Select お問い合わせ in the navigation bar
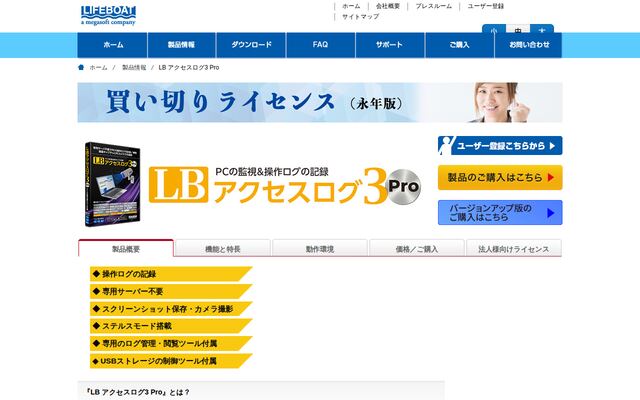Image resolution: width=640 pixels, height=400 pixels. coord(528,45)
